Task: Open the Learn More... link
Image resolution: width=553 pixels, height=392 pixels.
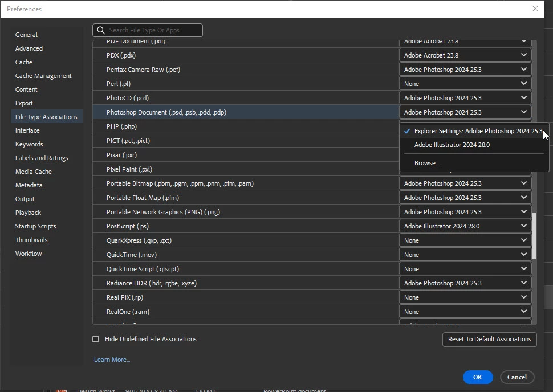Action: [x=112, y=360]
